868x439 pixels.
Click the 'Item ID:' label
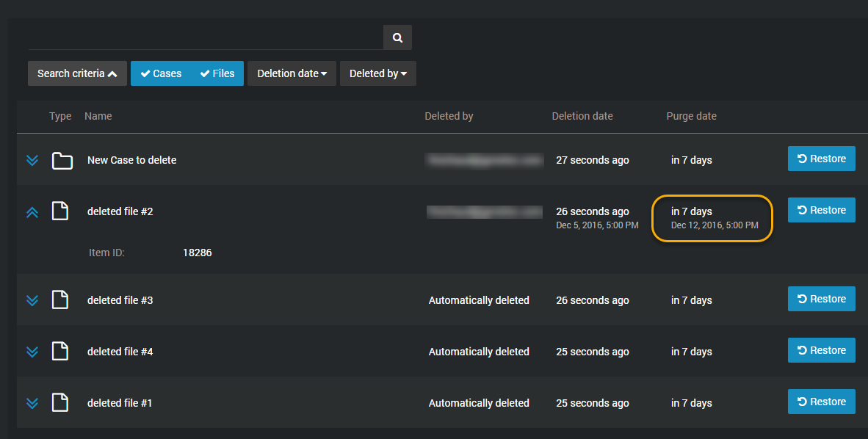(106, 253)
